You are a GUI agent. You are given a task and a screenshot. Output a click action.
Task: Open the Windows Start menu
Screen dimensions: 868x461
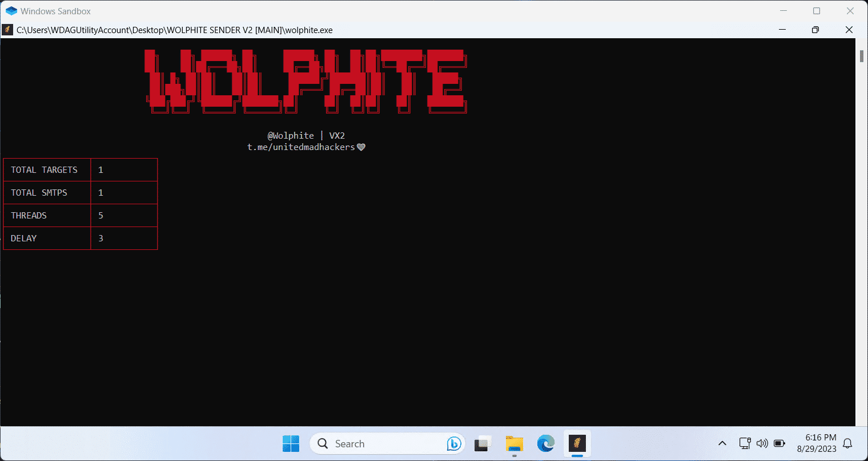click(x=291, y=443)
